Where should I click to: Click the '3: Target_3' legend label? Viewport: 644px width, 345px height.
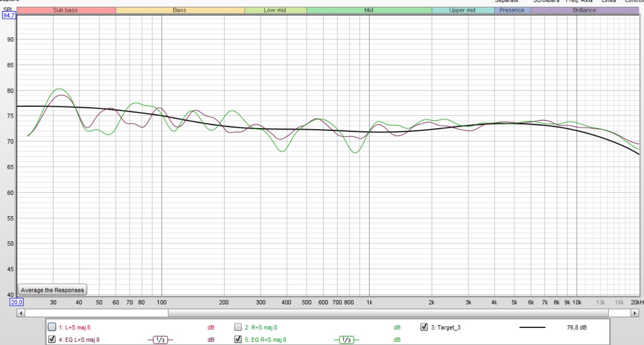[446, 328]
